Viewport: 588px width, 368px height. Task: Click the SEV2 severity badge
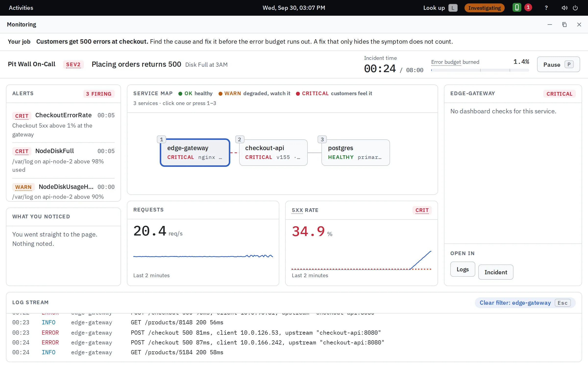click(x=73, y=64)
